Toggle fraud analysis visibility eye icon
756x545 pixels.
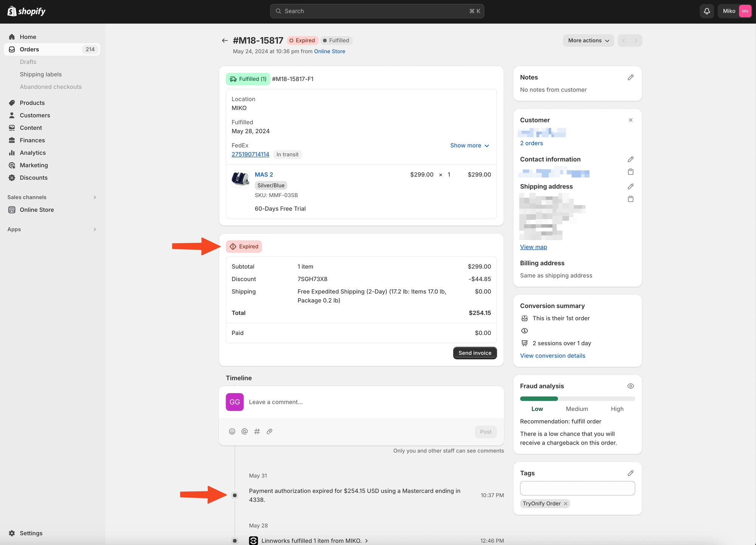pos(631,386)
